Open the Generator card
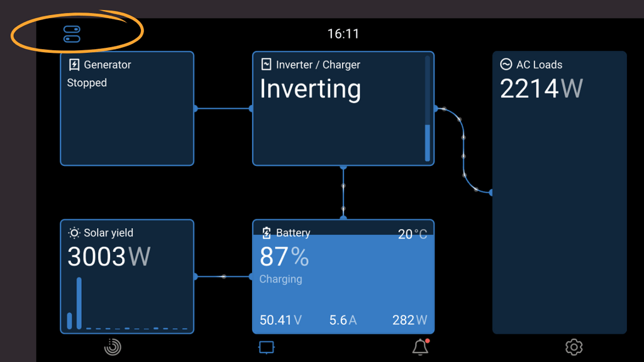The height and width of the screenshot is (362, 644). coord(127,108)
